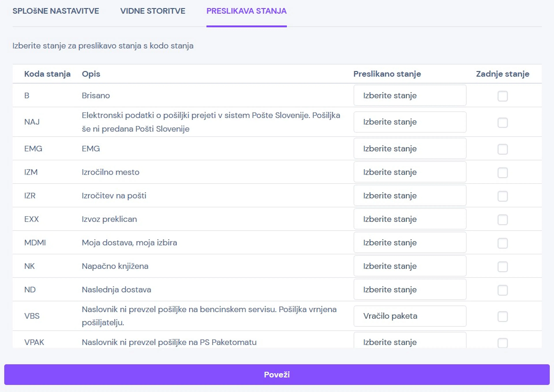
Task: Expand the state dropdown for EMG row
Action: pos(410,148)
